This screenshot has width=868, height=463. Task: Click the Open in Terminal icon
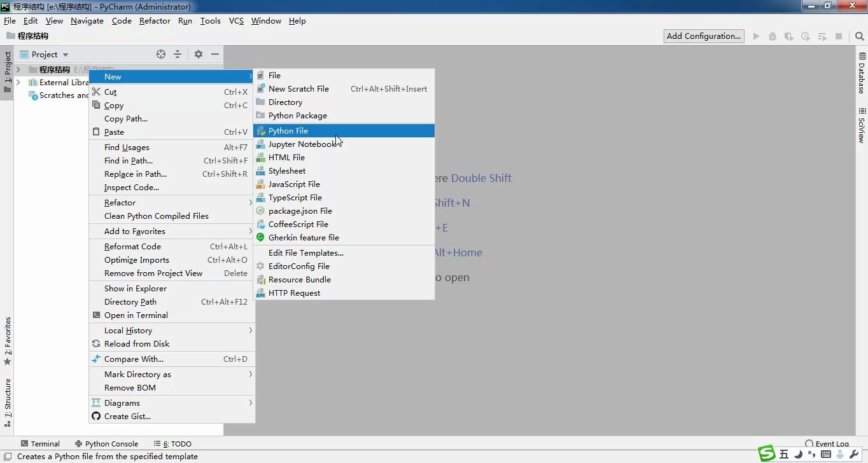[x=96, y=315]
